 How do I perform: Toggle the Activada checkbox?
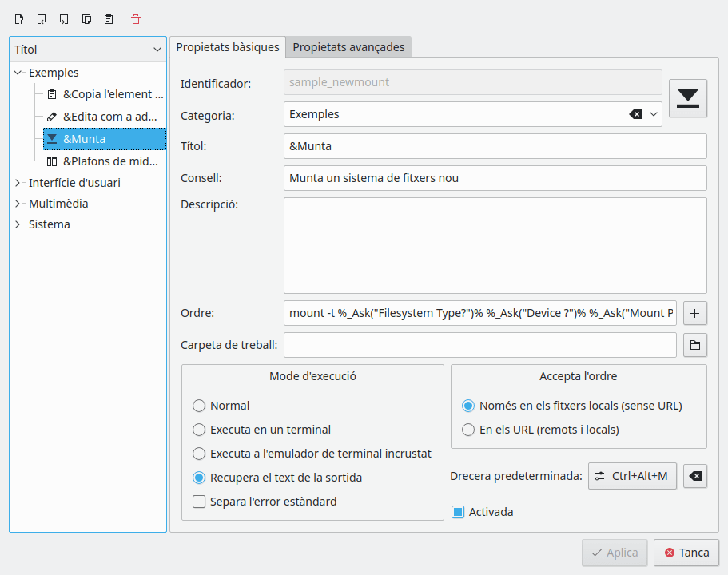(458, 512)
